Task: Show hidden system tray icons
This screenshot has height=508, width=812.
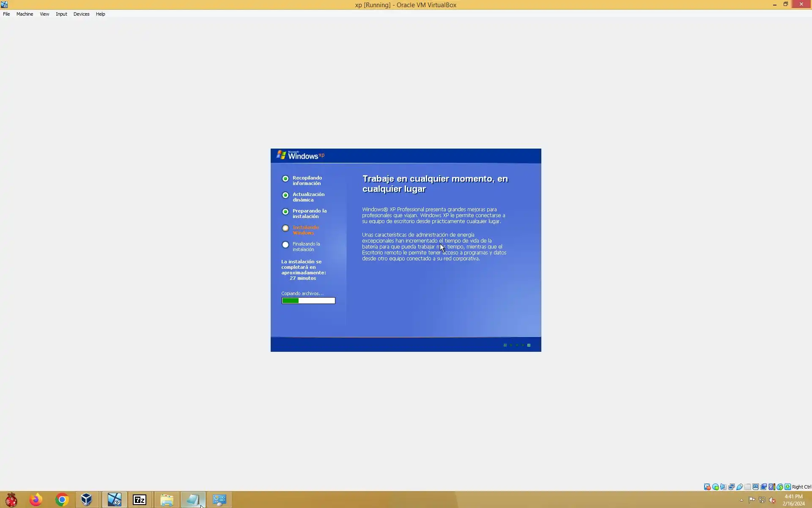Action: pos(741,500)
